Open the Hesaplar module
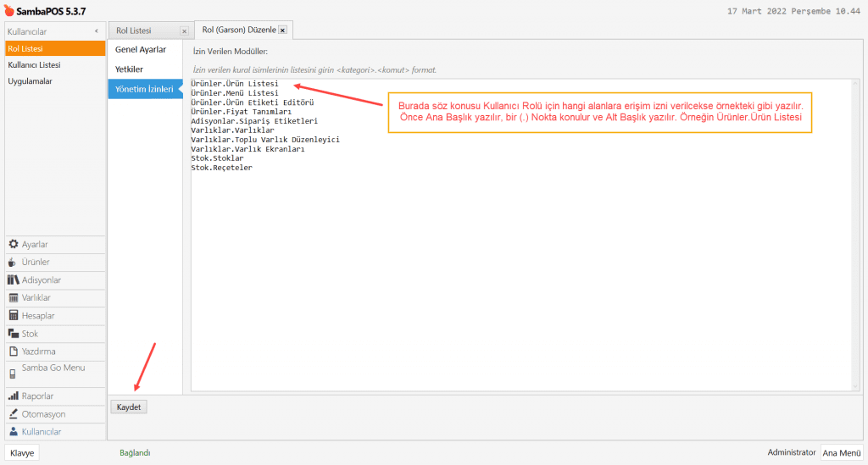This screenshot has height=465, width=868. [x=55, y=316]
